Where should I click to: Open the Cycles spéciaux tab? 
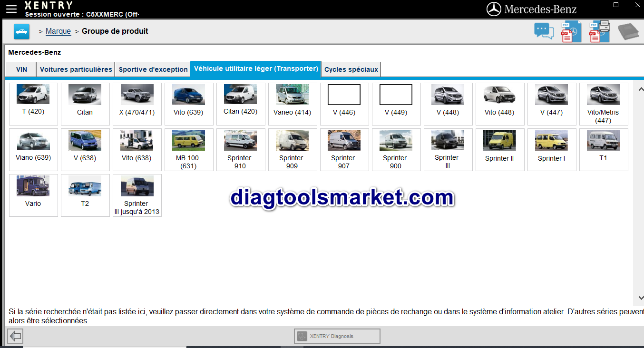(351, 69)
